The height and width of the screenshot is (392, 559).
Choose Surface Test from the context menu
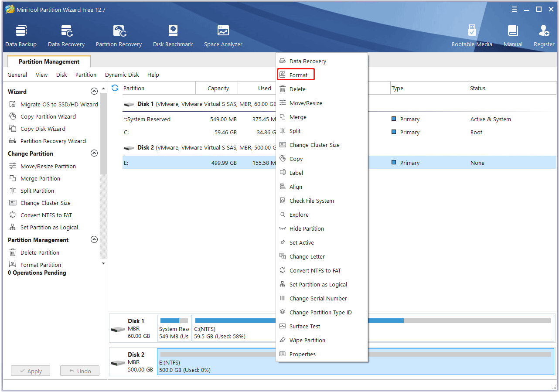(322, 326)
